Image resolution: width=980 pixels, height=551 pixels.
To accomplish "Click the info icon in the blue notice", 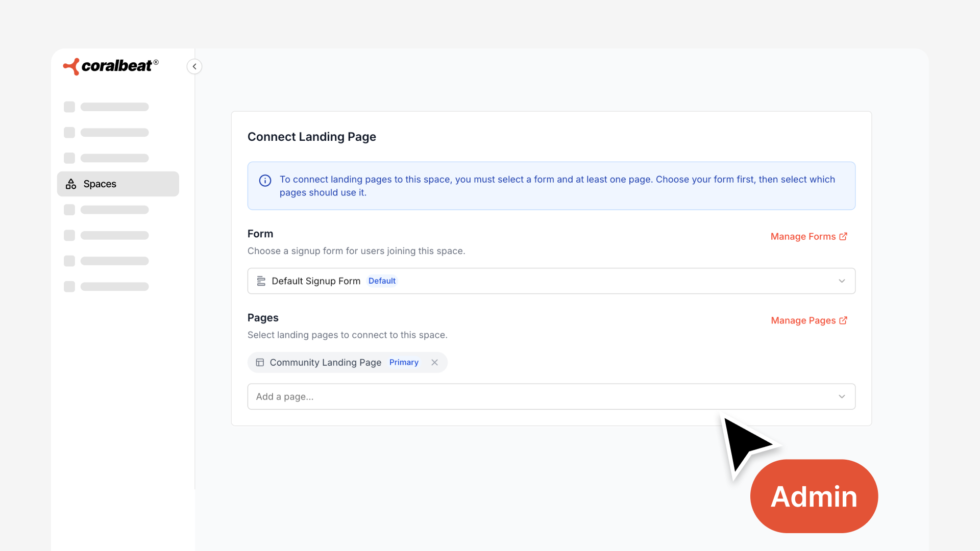I will (x=265, y=181).
